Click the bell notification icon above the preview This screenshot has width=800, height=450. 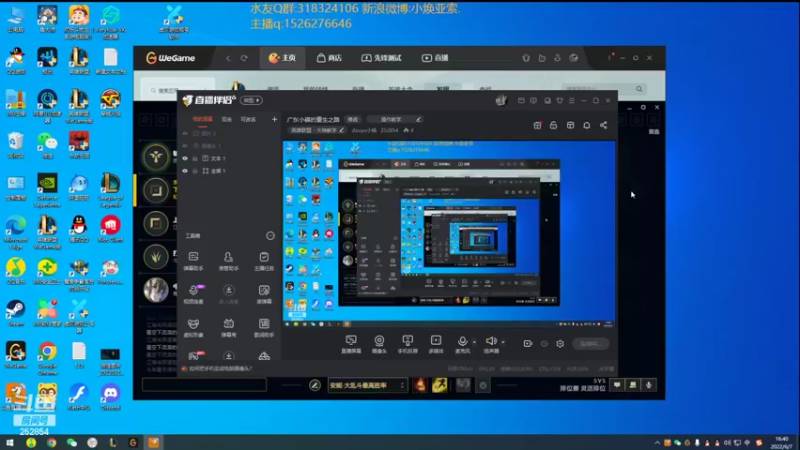(587, 126)
